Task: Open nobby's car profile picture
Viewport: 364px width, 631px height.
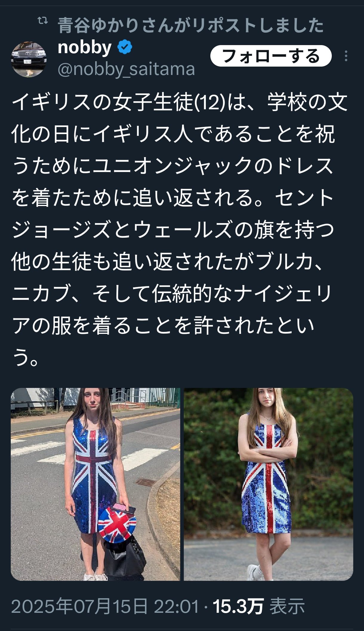Action: pos(29,59)
